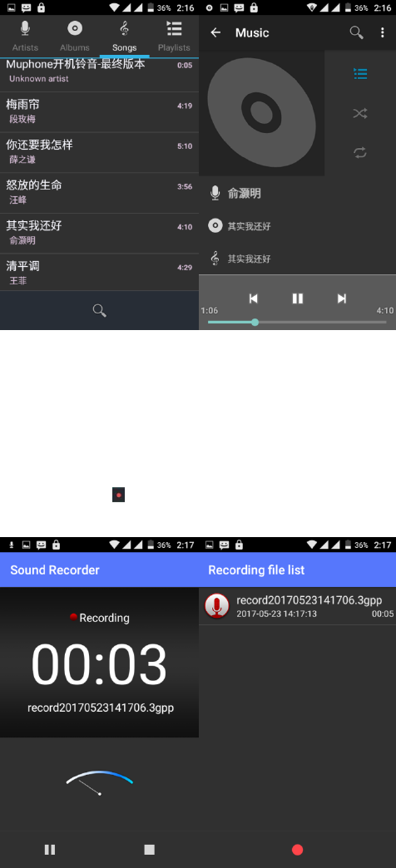The width and height of the screenshot is (396, 868).
Task: Pause the currently playing song
Action: [x=297, y=299]
